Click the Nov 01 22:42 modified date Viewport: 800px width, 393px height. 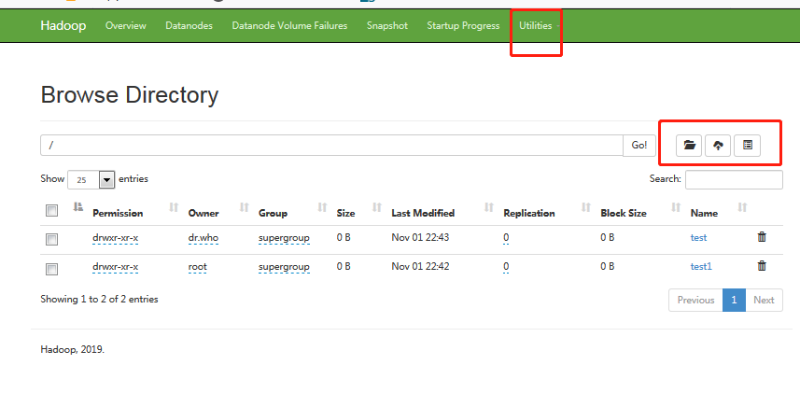(x=420, y=266)
